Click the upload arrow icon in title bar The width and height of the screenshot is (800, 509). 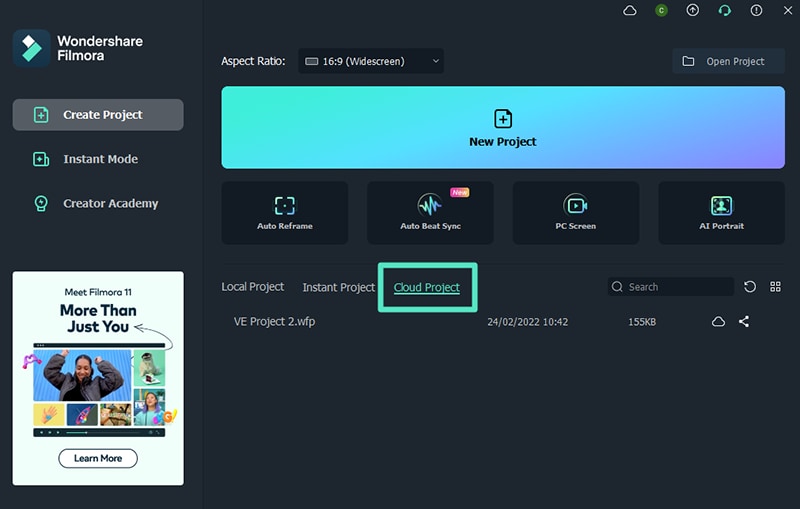pyautogui.click(x=692, y=10)
